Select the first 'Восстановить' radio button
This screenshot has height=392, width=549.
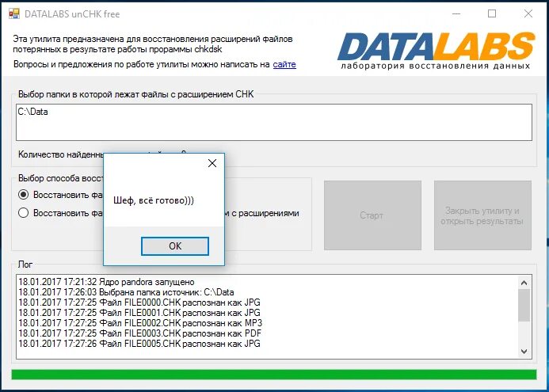click(24, 195)
